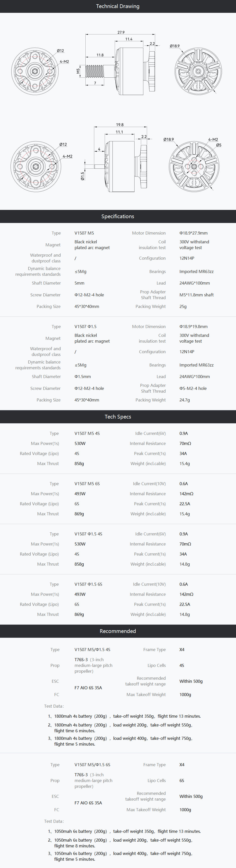Select the V1507 Φ1.5 type value
Image resolution: width=236 pixels, height=868 pixels.
click(86, 327)
